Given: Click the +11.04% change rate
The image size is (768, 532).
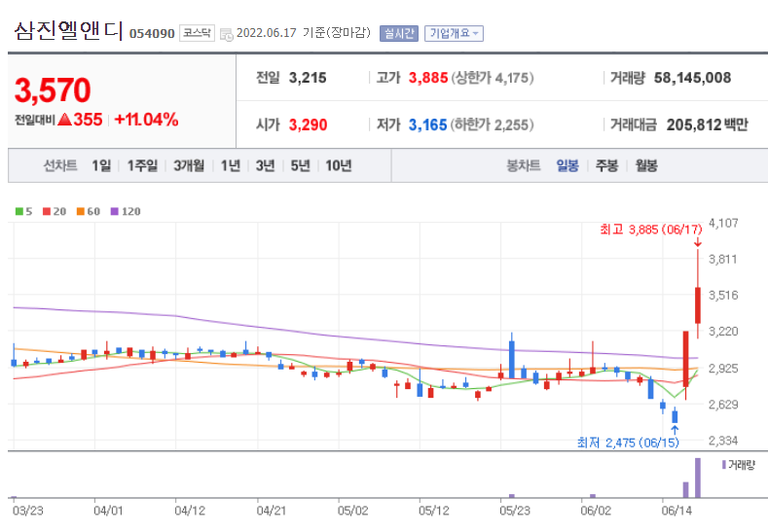Looking at the screenshot, I should point(146,120).
